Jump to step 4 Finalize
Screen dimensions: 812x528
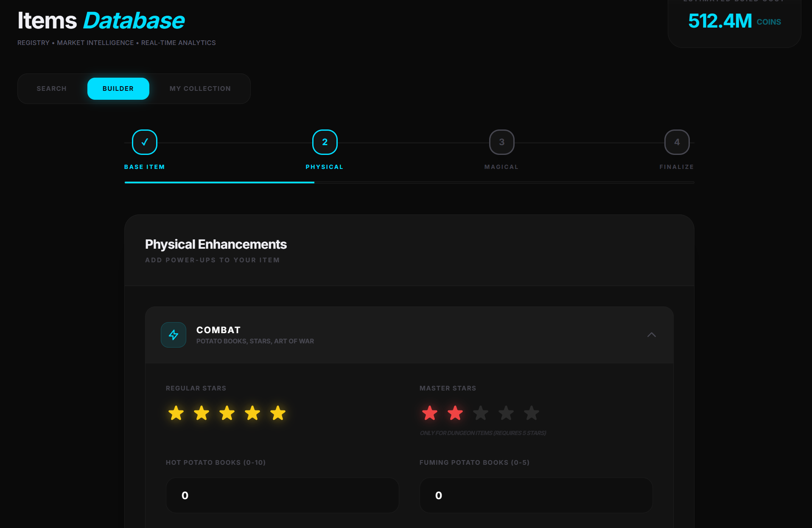[x=677, y=142]
